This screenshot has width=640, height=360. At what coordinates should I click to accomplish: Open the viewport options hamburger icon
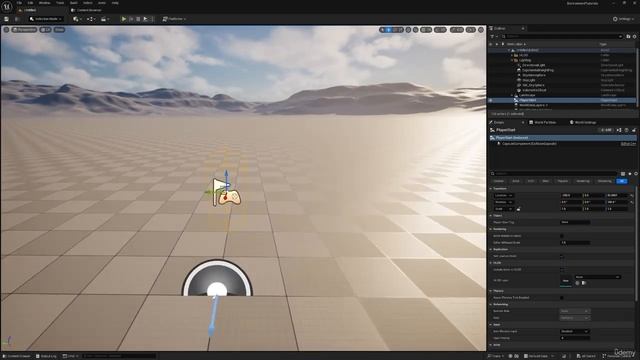[6, 30]
